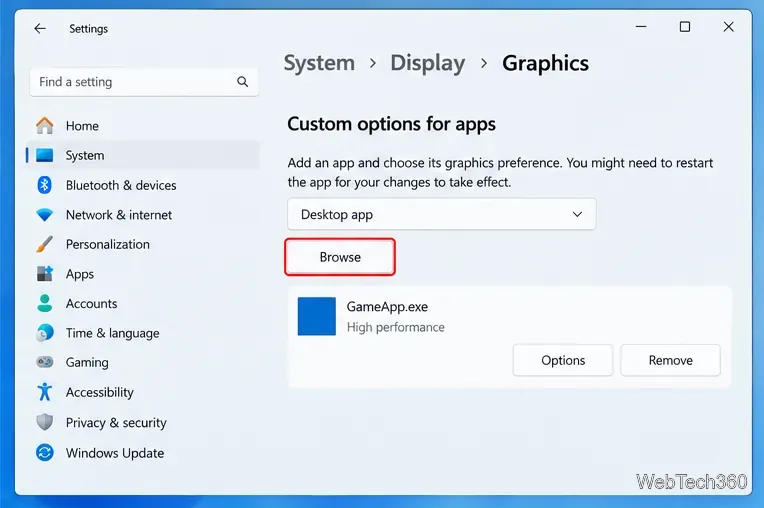Click the Personalization paintbrush icon
This screenshot has width=764, height=508.
[45, 244]
